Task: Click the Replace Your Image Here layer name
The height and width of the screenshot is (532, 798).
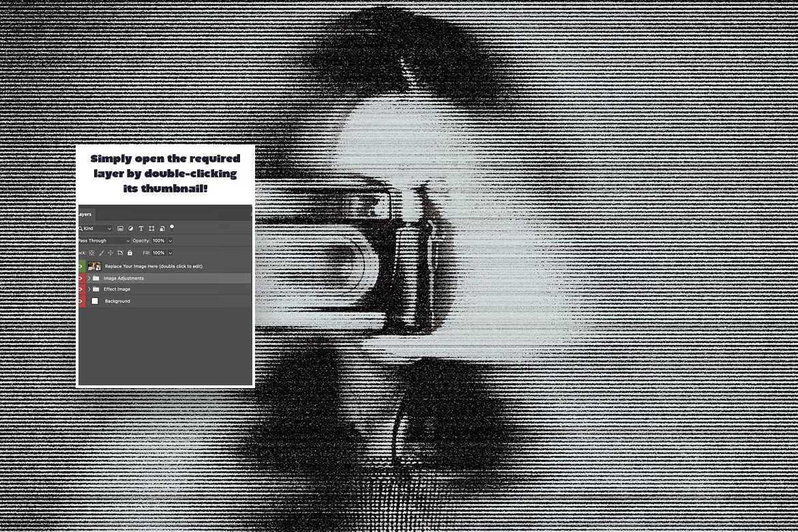Action: [x=153, y=266]
